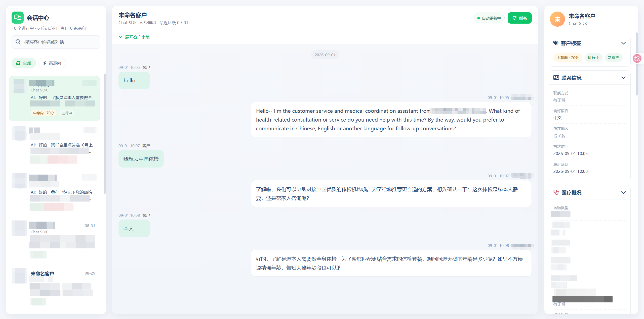This screenshot has height=319, width=644.
Task: Click the 会话中心 heading
Action: (x=38, y=18)
